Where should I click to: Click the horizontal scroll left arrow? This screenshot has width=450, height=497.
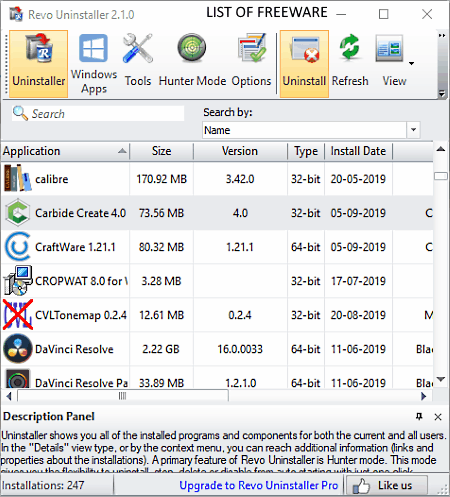[x=9, y=396]
